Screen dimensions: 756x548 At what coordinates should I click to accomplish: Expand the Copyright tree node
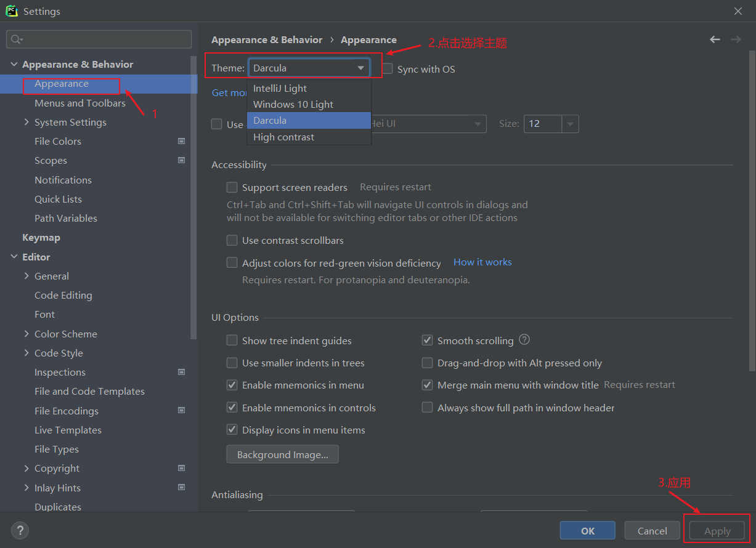[x=26, y=468]
